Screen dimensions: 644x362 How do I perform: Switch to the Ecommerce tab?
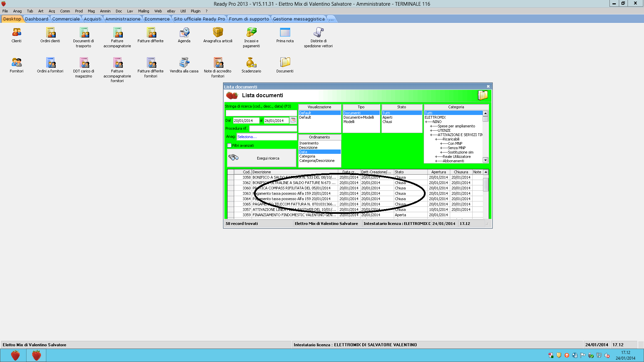coord(157,19)
